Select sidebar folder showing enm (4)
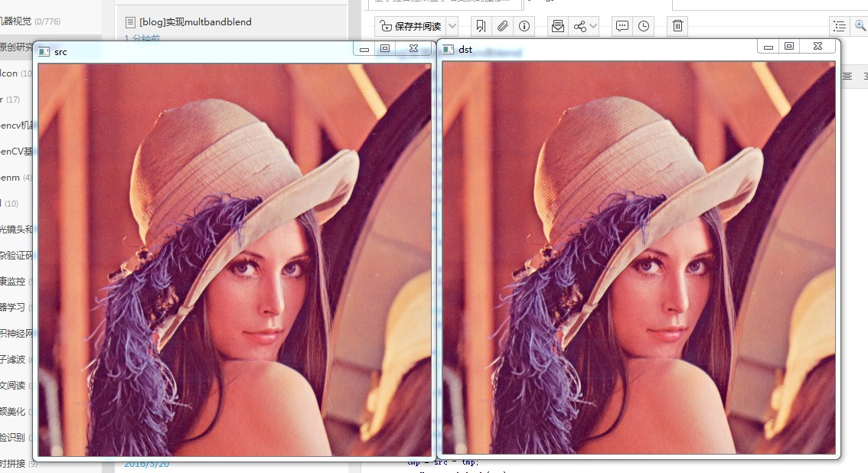Image resolution: width=868 pixels, height=473 pixels. tap(17, 178)
